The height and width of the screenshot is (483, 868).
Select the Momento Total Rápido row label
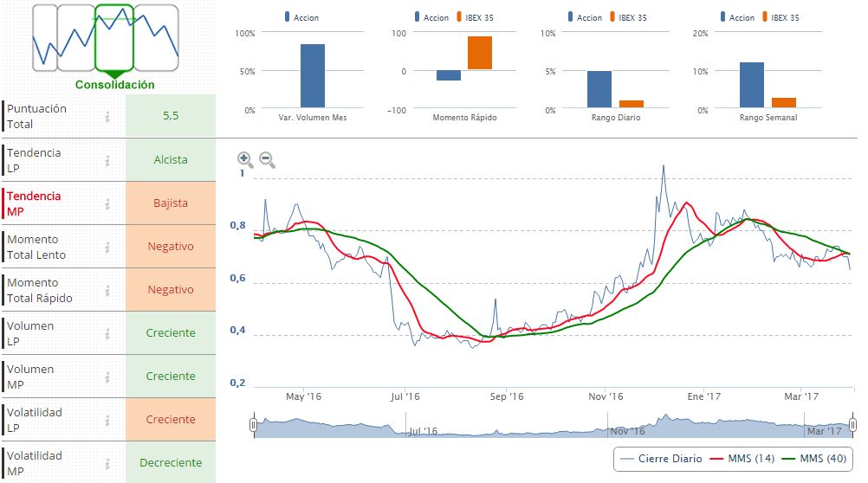pyautogui.click(x=39, y=290)
